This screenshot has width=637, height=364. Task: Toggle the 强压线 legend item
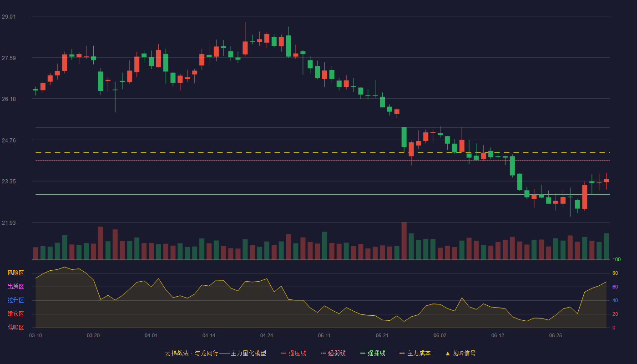click(x=293, y=353)
